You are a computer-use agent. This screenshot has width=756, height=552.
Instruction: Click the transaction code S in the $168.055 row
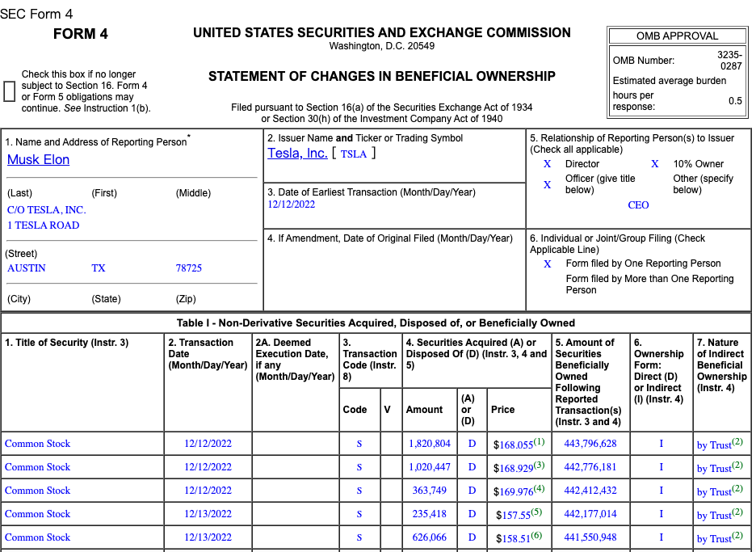(359, 444)
